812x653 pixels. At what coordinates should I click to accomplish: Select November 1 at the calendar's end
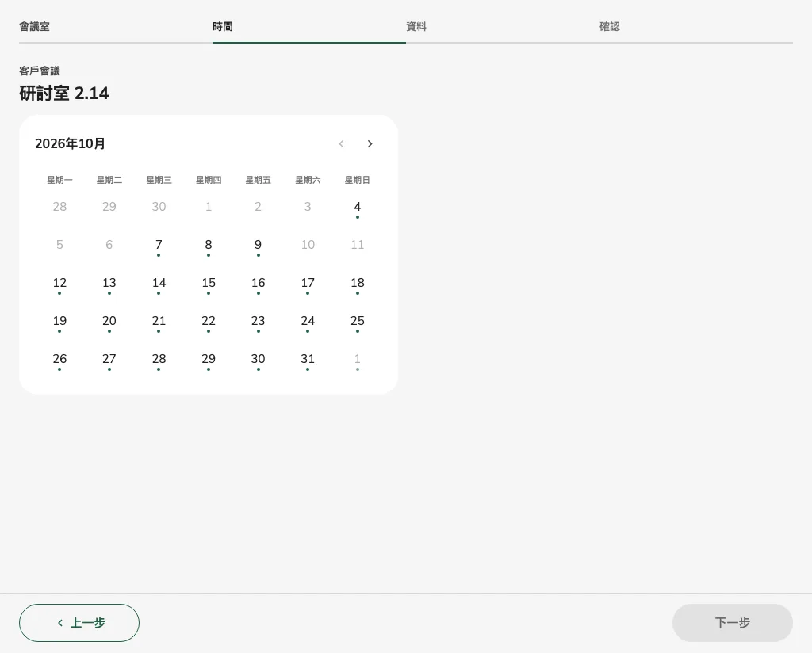coord(358,359)
